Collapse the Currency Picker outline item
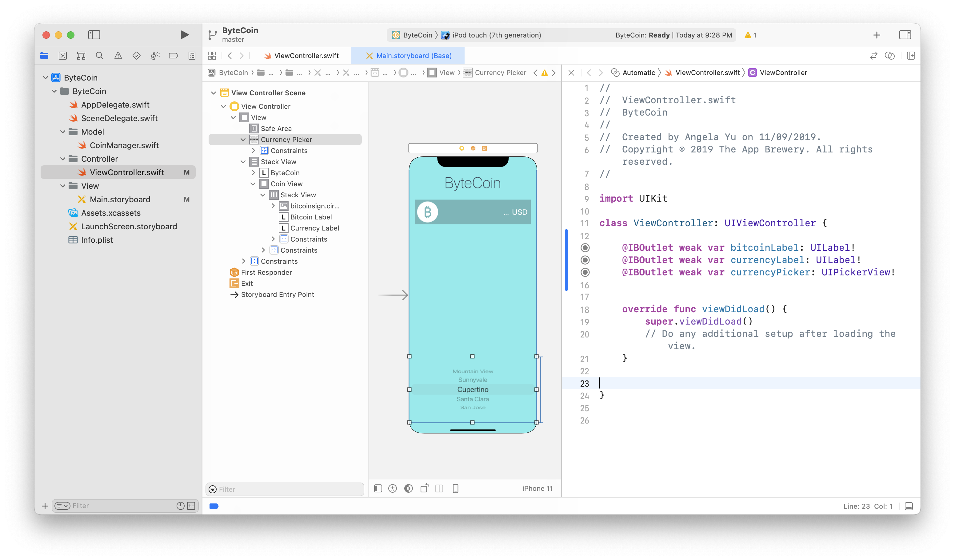The width and height of the screenshot is (955, 560). coord(243,140)
